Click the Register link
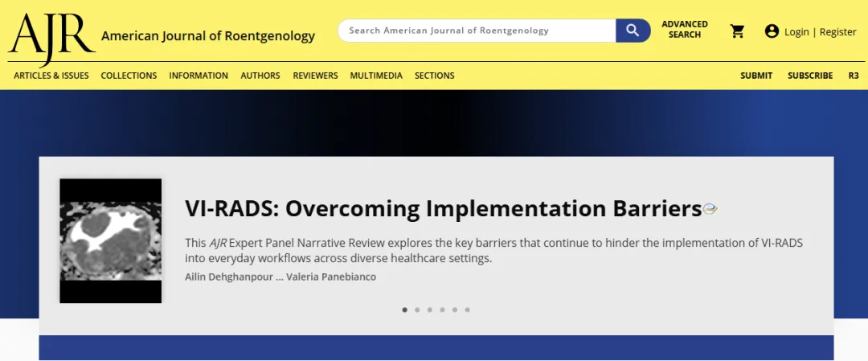Viewport: 868px width, 361px height. pos(837,32)
